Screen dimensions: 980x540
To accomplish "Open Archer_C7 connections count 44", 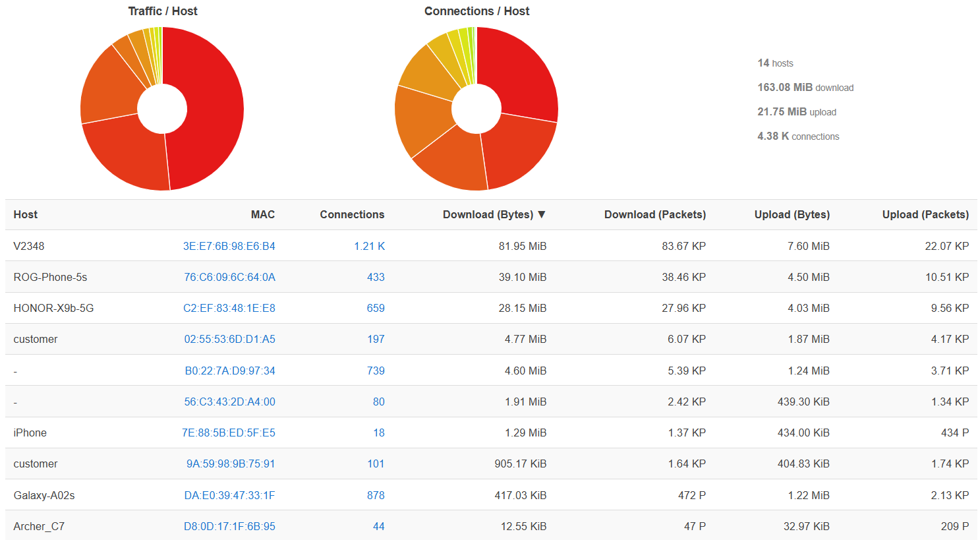I will (x=379, y=526).
